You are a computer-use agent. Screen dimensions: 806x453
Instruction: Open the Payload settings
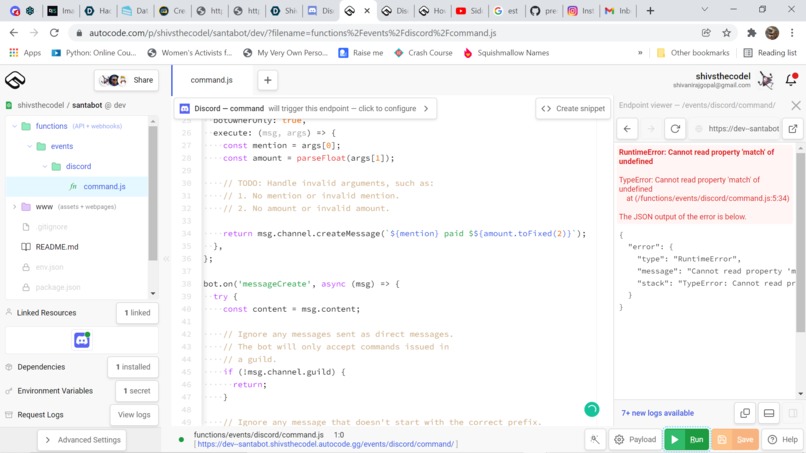coord(635,439)
